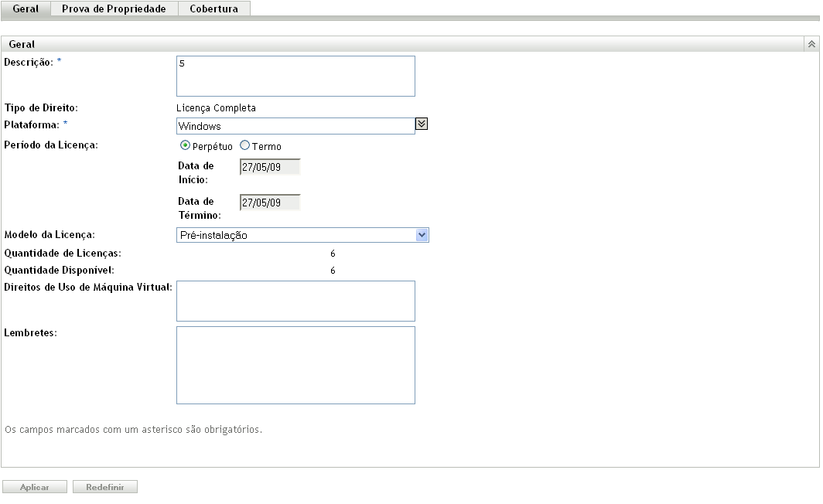Collapse the Geral panel with double-chevron icon

(x=811, y=44)
